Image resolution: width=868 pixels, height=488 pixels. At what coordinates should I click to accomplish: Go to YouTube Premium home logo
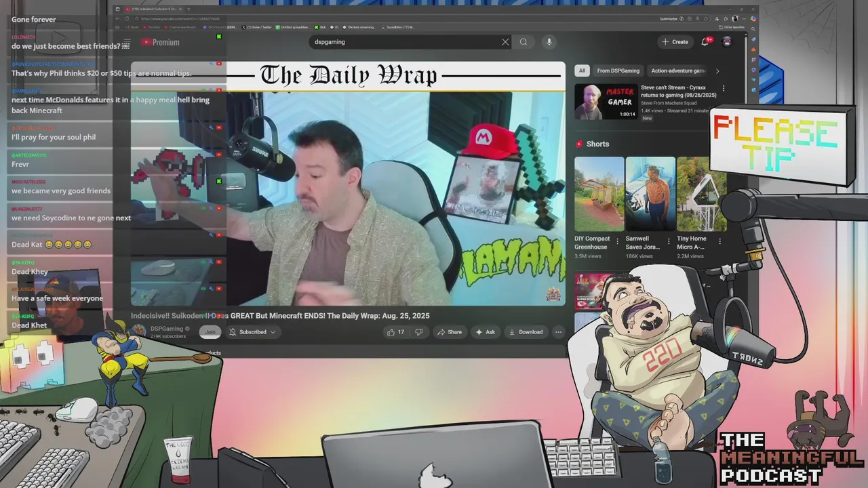[x=161, y=42]
